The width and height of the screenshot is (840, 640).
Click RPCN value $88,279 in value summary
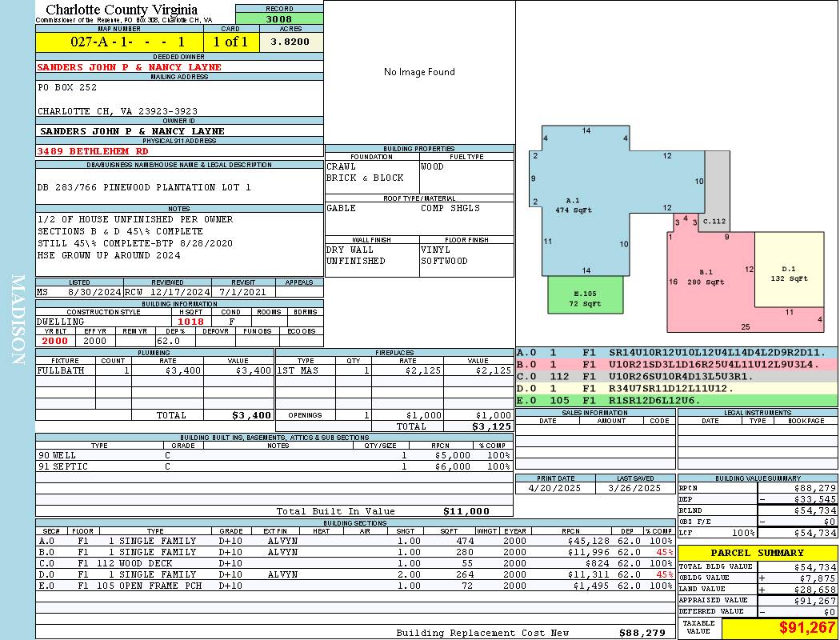[815, 489]
